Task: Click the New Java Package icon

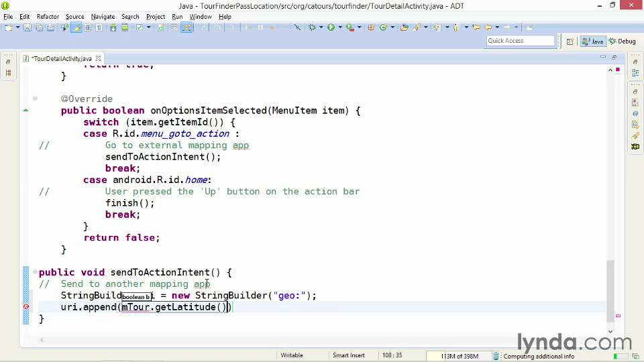Action: (371, 27)
